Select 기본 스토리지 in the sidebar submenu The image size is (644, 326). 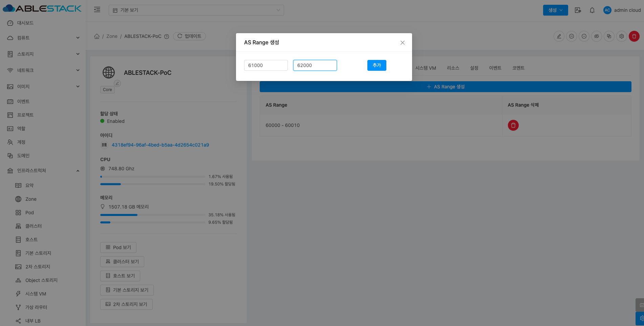pyautogui.click(x=43, y=253)
